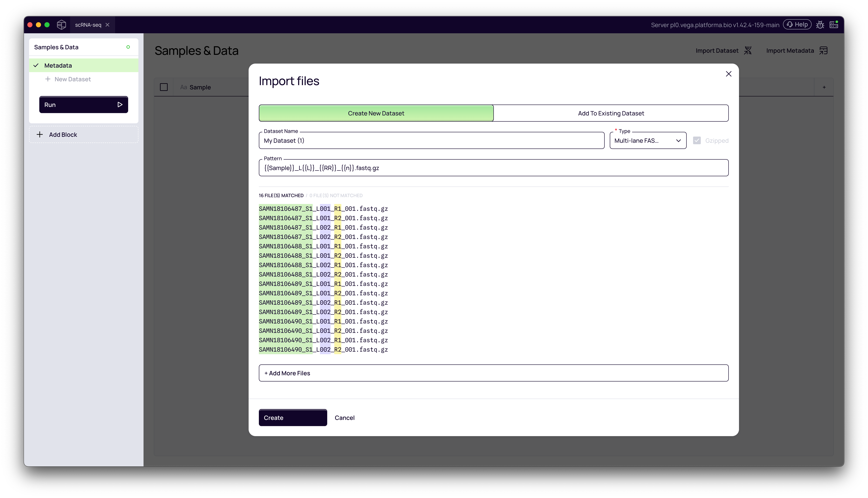Click the plus icon next to Add Block
Screen dimensions: 868x498
(40, 134)
